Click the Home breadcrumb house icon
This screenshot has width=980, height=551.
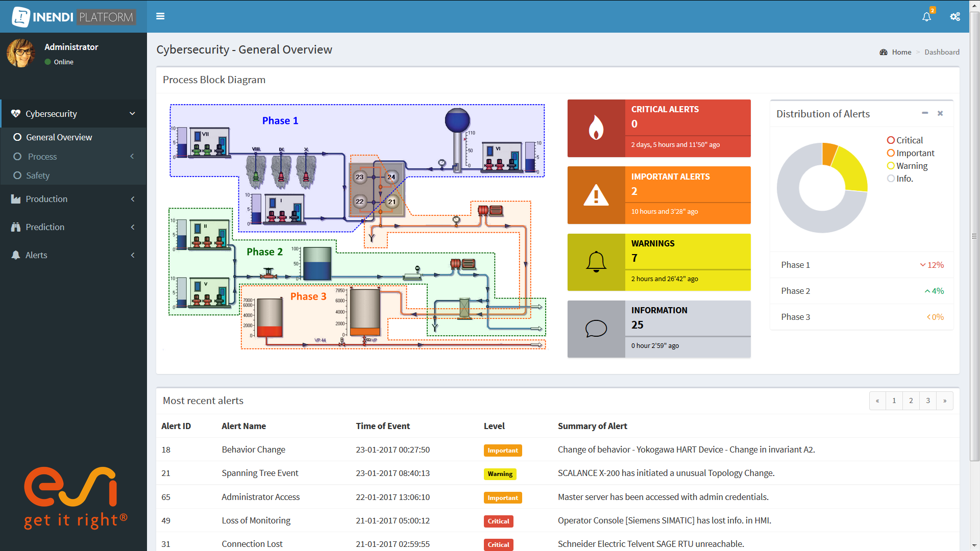(x=884, y=52)
